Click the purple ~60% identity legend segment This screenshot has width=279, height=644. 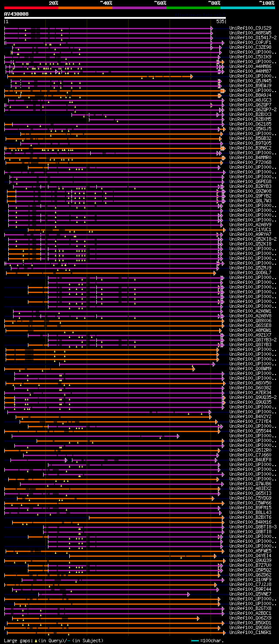coord(139,7)
